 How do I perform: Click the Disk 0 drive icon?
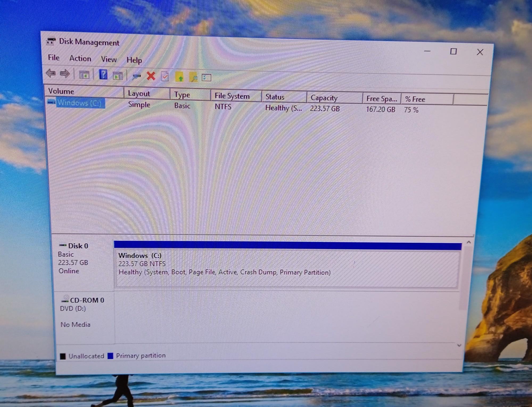[x=63, y=245]
